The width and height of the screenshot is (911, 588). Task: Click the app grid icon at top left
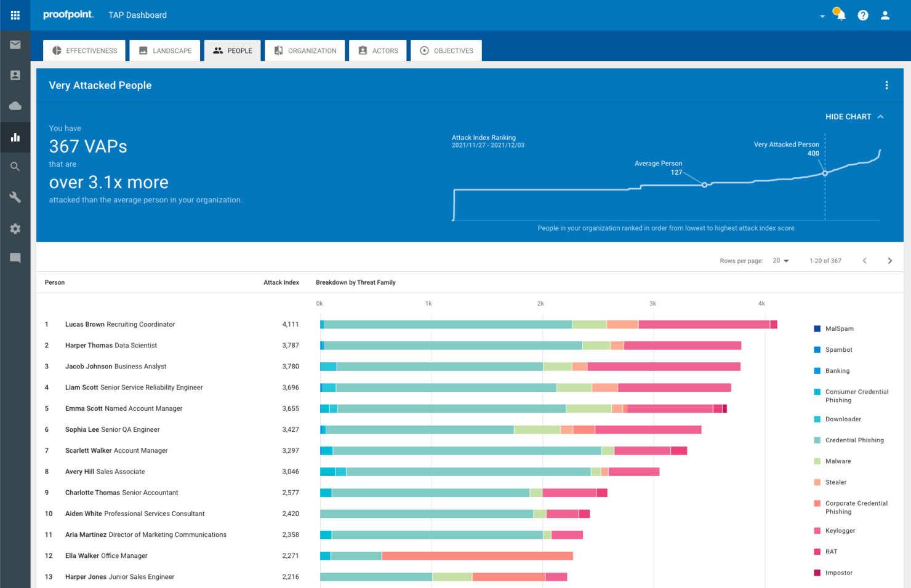point(15,15)
